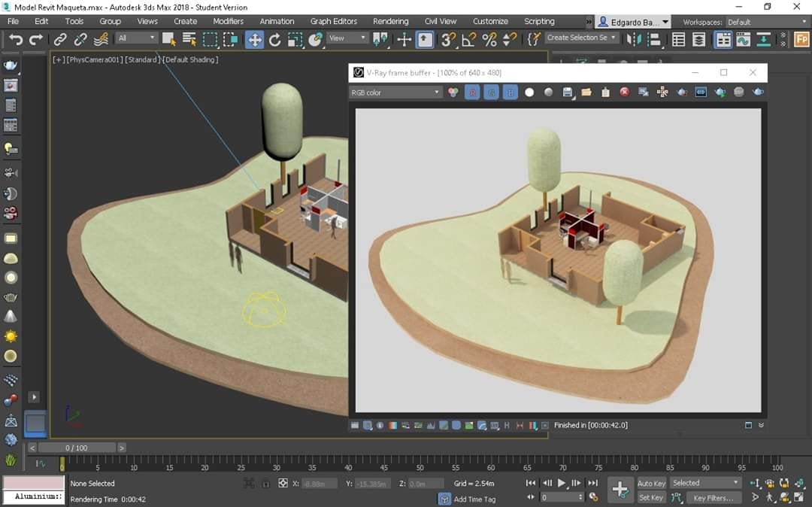This screenshot has height=507, width=812.
Task: Click the Undo arrow icon
Action: [15, 40]
